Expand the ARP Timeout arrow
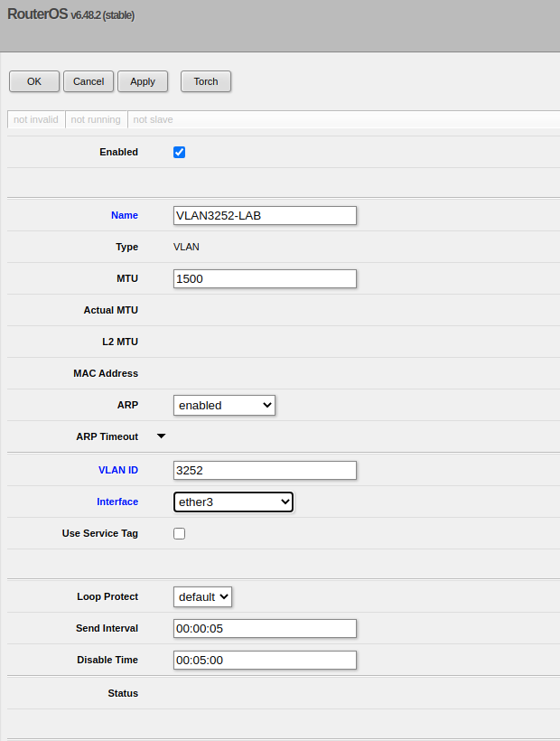 tap(162, 436)
